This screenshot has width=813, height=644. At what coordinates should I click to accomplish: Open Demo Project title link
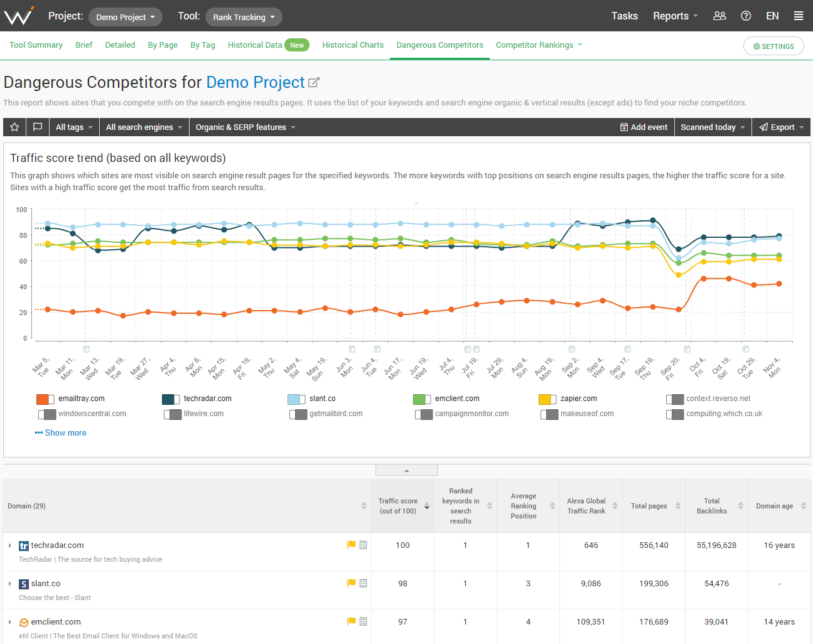coord(256,82)
